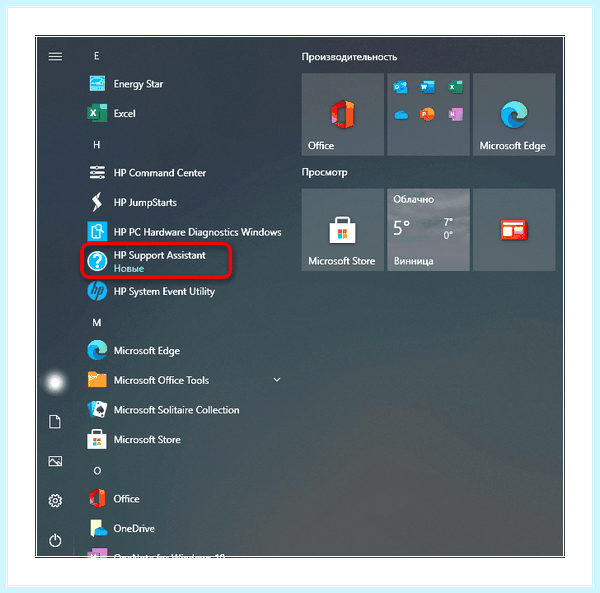Open the weather tile for Винница
Image resolution: width=600 pixels, height=593 pixels.
(x=428, y=230)
